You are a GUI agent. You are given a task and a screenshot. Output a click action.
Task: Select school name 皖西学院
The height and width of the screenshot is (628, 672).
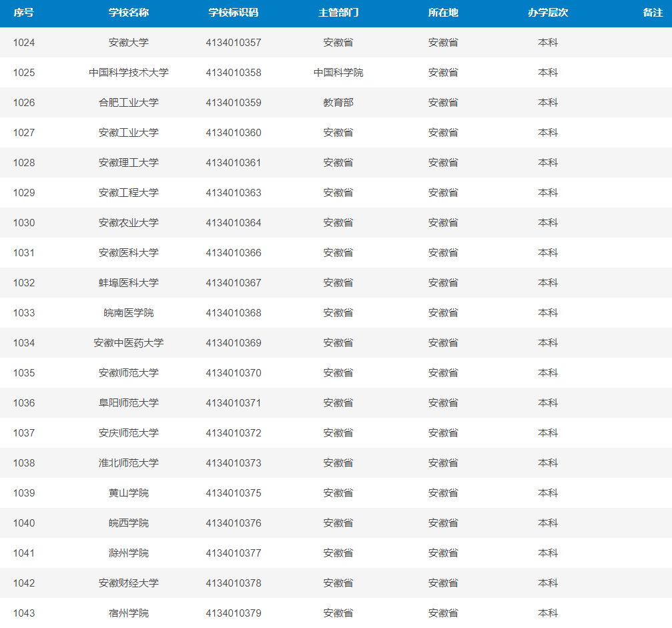click(x=129, y=523)
